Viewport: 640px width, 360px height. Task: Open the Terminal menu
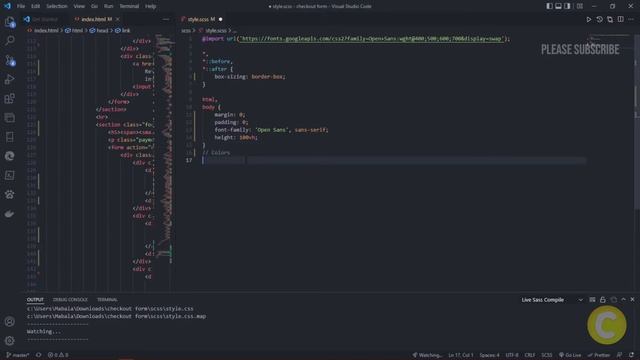coord(129,6)
